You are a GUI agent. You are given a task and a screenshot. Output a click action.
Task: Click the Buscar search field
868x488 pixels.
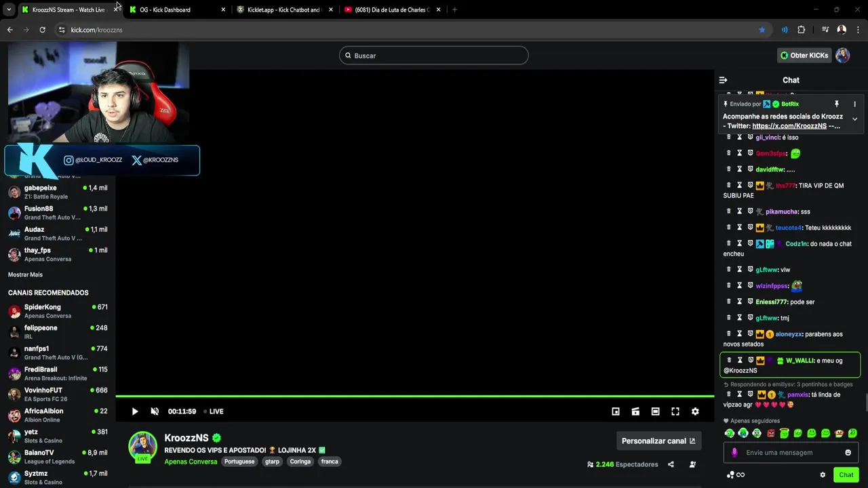(x=434, y=56)
